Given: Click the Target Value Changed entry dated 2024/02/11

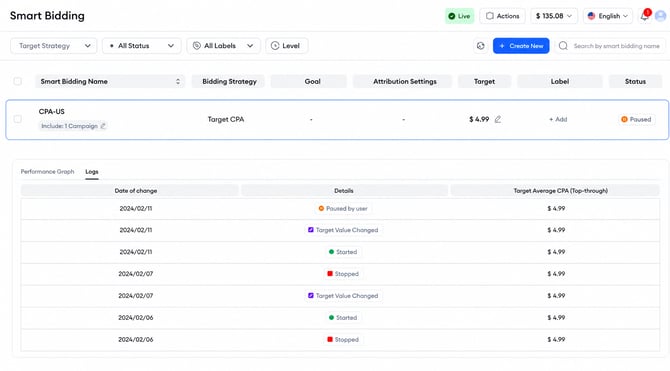Looking at the screenshot, I should [x=343, y=230].
